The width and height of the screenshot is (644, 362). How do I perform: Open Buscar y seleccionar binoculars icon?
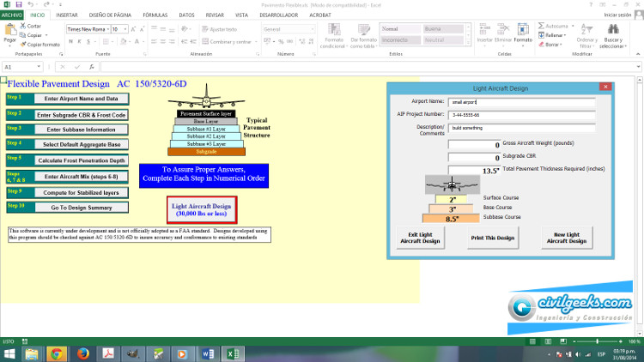click(612, 28)
